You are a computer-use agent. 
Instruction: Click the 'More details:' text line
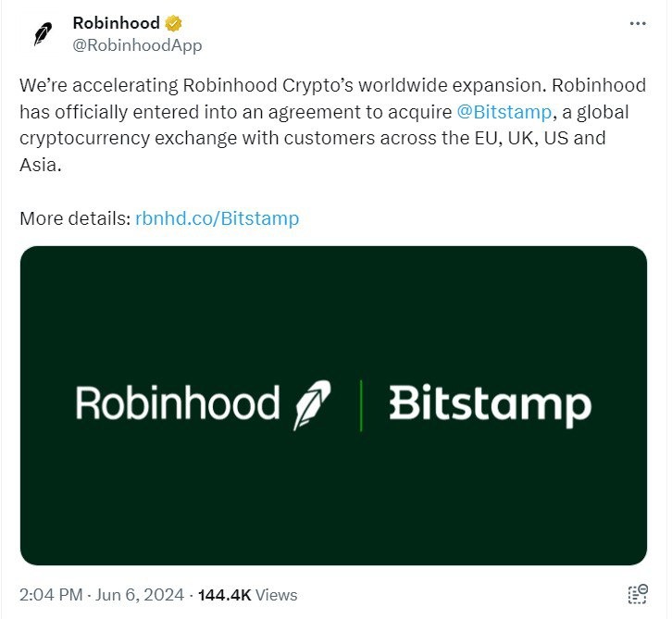tap(74, 219)
